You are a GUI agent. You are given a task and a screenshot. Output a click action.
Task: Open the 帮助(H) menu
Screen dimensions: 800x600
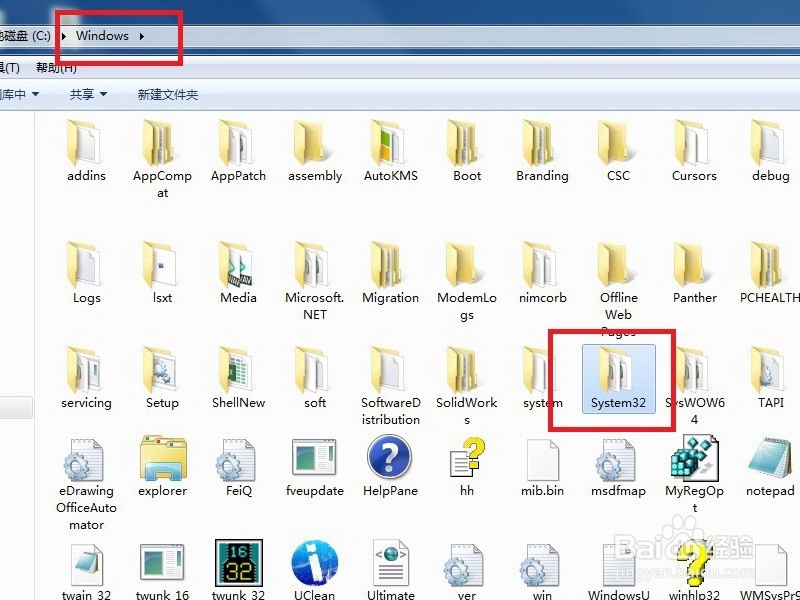(x=56, y=68)
